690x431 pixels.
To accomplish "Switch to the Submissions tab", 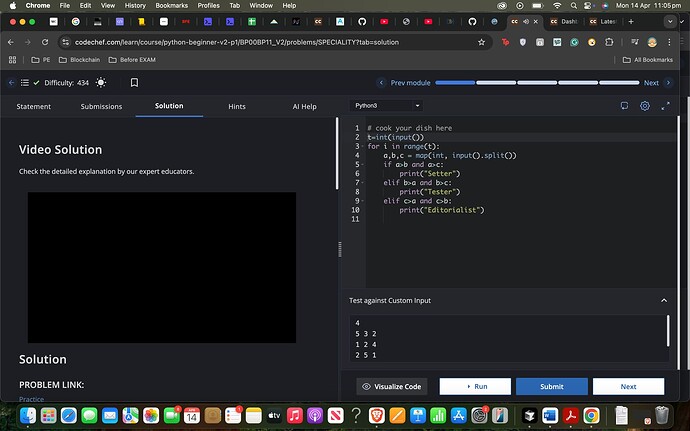I will (x=101, y=107).
